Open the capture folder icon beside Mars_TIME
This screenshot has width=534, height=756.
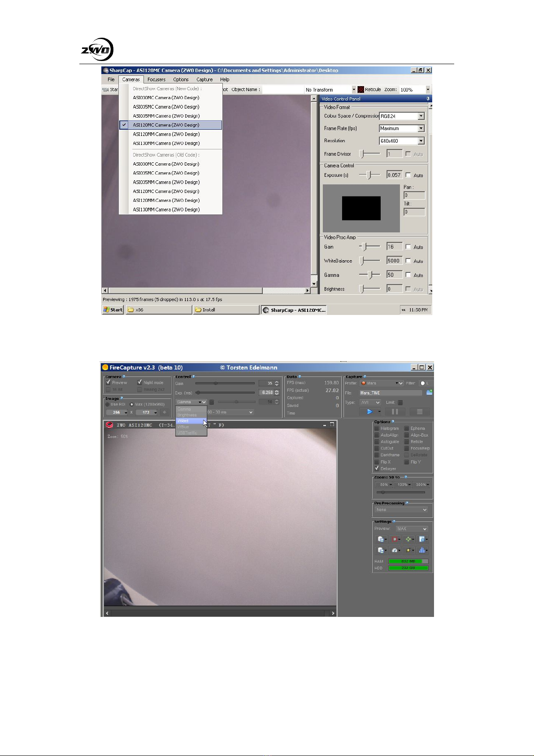click(x=429, y=392)
